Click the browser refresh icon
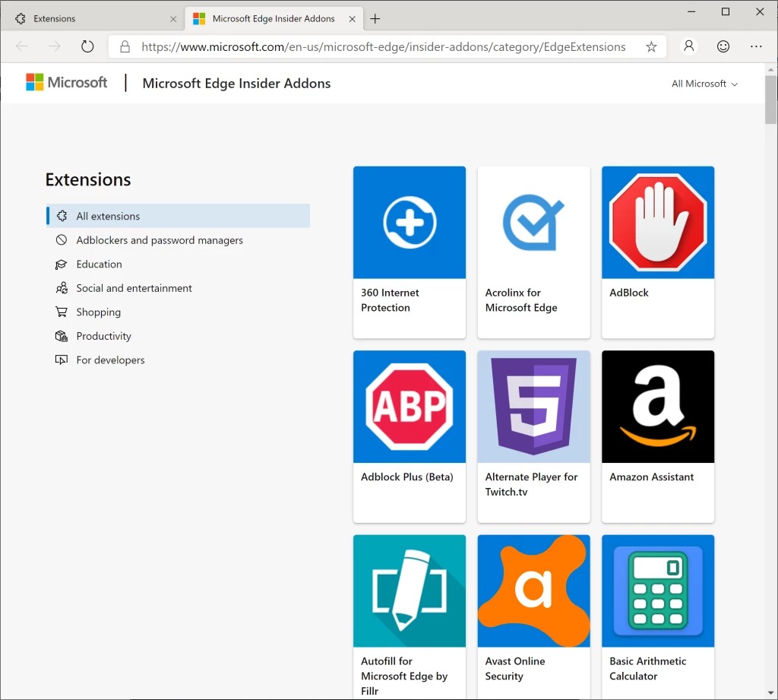 pyautogui.click(x=87, y=47)
